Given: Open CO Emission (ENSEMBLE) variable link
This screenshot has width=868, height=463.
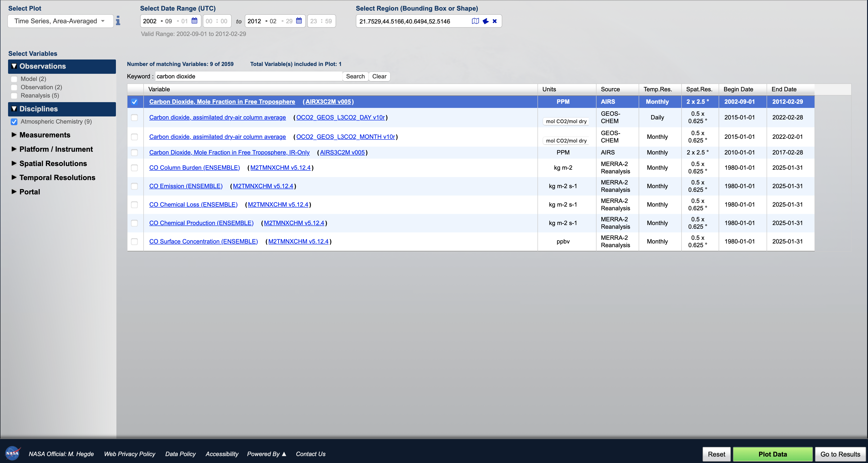Looking at the screenshot, I should [186, 186].
